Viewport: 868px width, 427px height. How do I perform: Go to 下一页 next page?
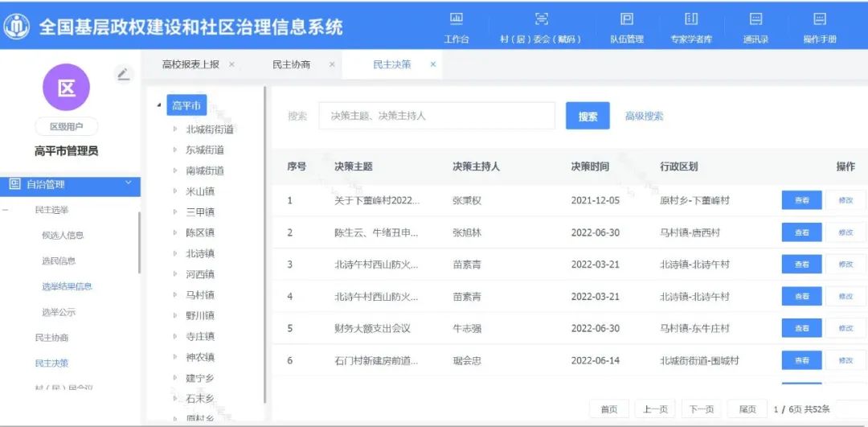702,409
